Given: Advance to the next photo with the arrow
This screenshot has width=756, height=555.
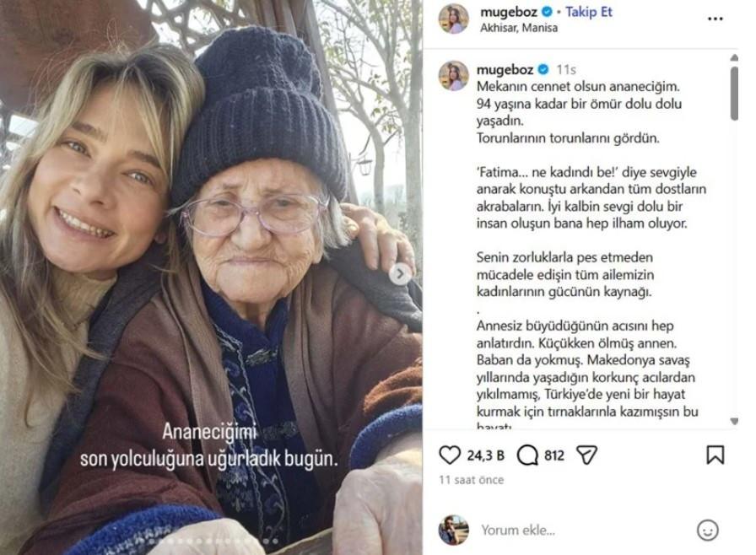Looking at the screenshot, I should [x=400, y=275].
